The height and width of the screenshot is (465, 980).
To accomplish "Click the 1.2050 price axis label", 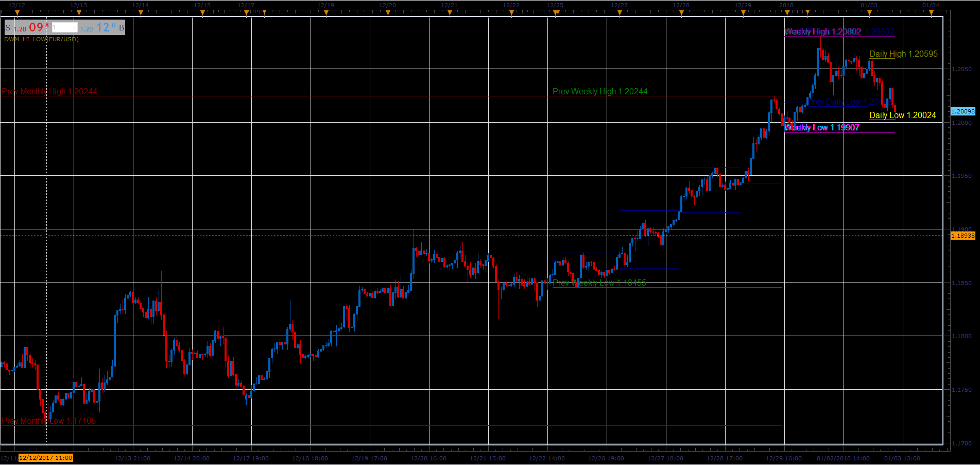I will 961,69.
